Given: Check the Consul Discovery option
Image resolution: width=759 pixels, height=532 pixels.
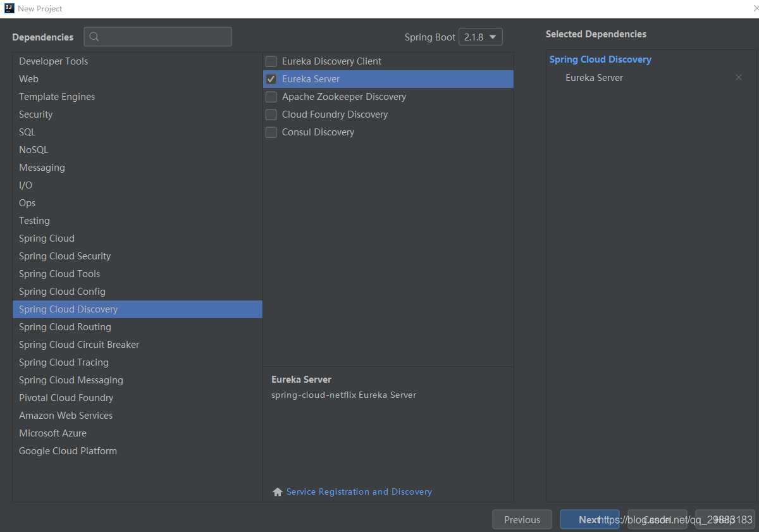Looking at the screenshot, I should click(271, 132).
